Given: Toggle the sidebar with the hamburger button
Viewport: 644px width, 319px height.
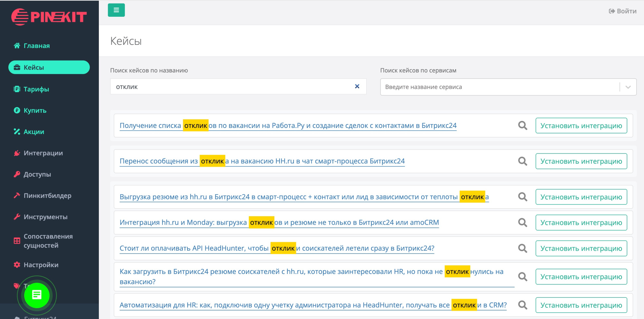Looking at the screenshot, I should click(116, 10).
